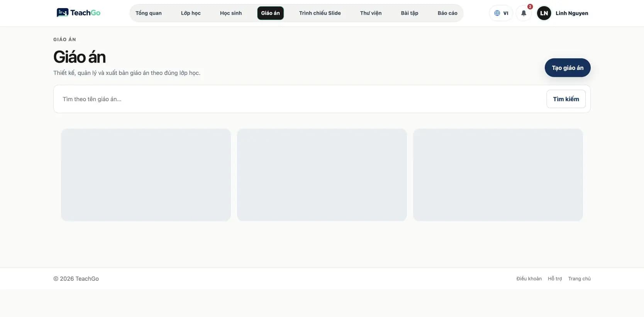This screenshot has width=644, height=317.
Task: Select the Giáo án tab
Action: tap(270, 13)
